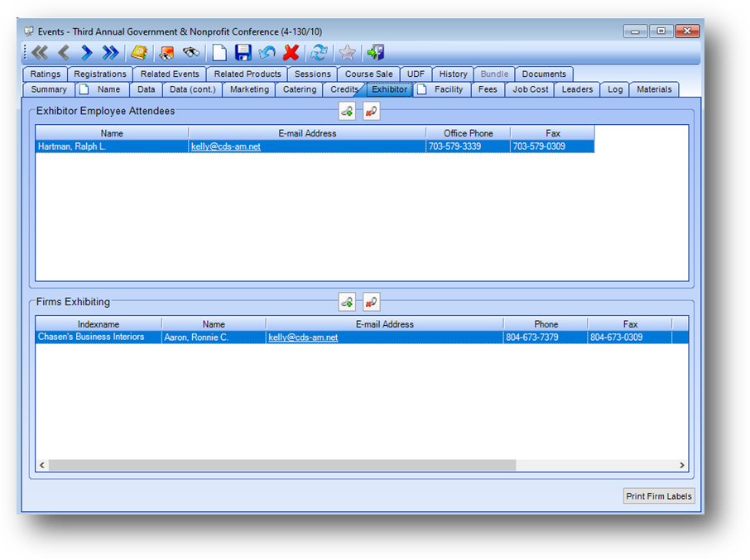Save the event using the floppy disk icon

click(x=243, y=53)
